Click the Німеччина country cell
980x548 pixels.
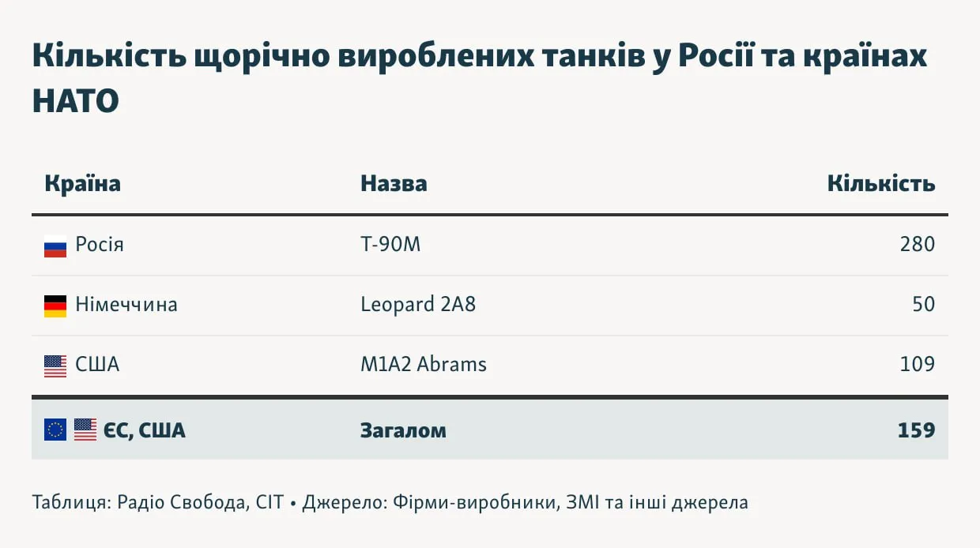click(126, 305)
